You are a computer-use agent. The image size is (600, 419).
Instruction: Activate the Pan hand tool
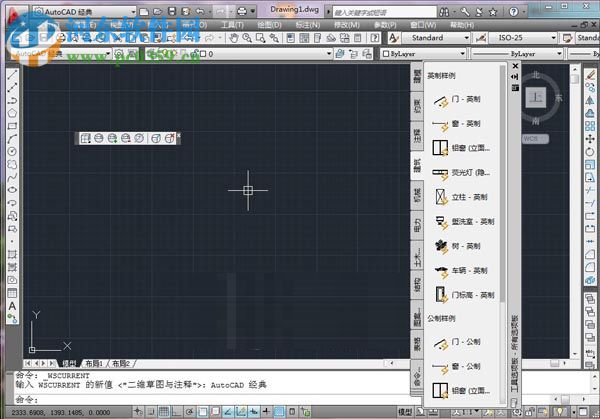[x=233, y=37]
